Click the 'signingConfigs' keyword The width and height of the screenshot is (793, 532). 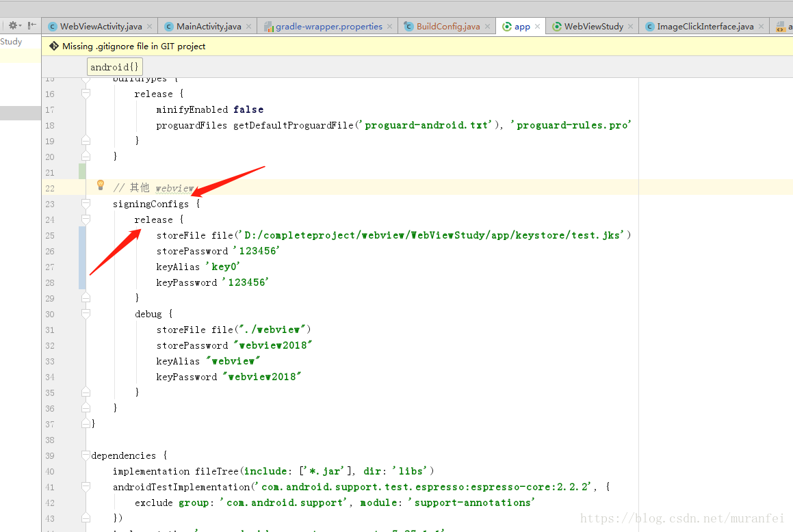point(151,204)
